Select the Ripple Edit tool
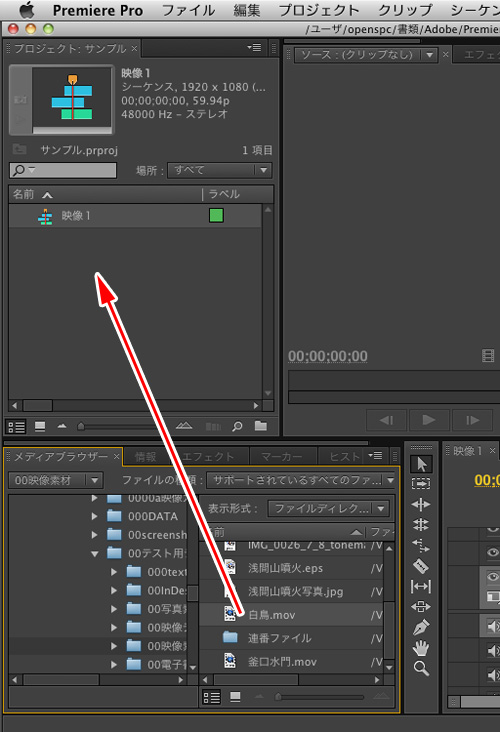This screenshot has width=500, height=732. tap(421, 504)
